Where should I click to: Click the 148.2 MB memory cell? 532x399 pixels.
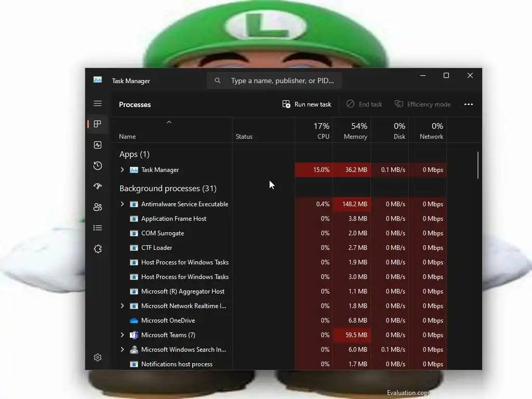(x=352, y=204)
